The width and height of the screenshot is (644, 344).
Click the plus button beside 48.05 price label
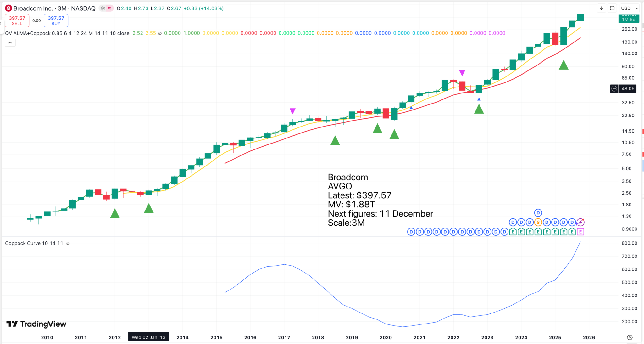(x=614, y=89)
